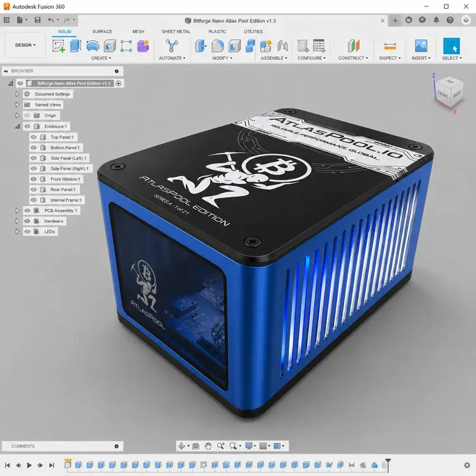Click the New Component icon
The image size is (476, 476).
tap(266, 46)
